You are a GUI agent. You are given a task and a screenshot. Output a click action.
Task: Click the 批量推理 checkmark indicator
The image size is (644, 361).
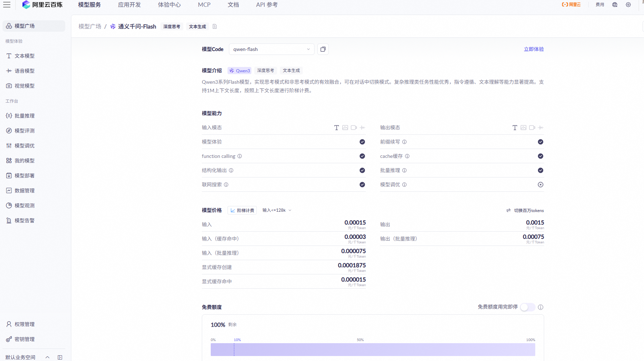[541, 170]
